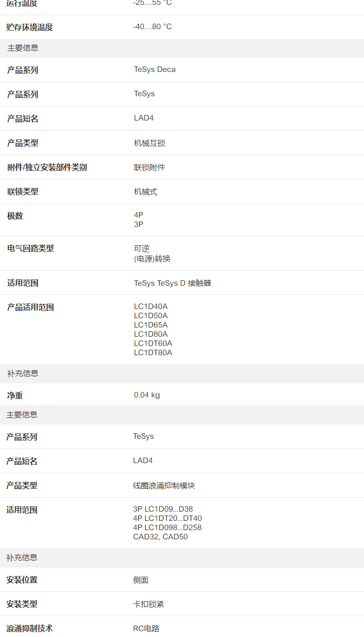Click the 线圈浪涌抑制模块 value
This screenshot has width=364, height=637.
point(164,485)
